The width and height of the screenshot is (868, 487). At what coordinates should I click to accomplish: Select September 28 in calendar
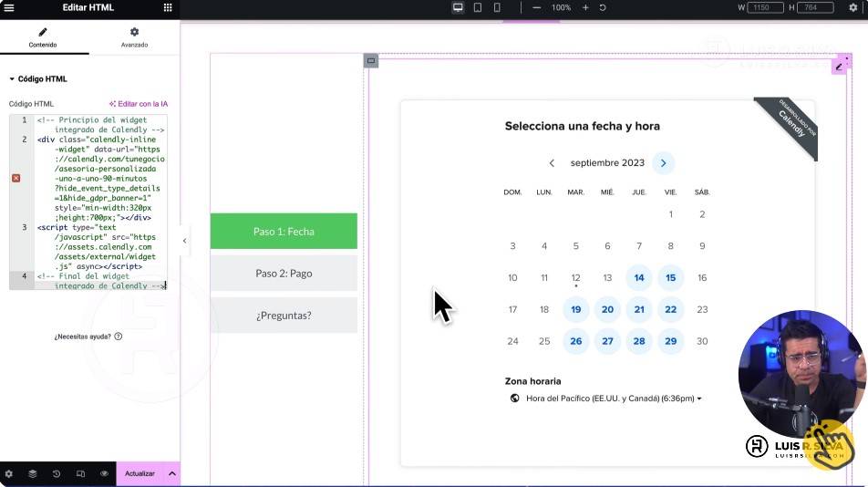pos(639,341)
